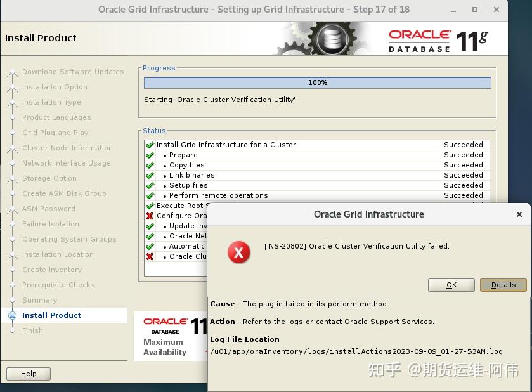This screenshot has height=392, width=532.
Task: Click the red error icon in the dialog
Action: pos(238,252)
